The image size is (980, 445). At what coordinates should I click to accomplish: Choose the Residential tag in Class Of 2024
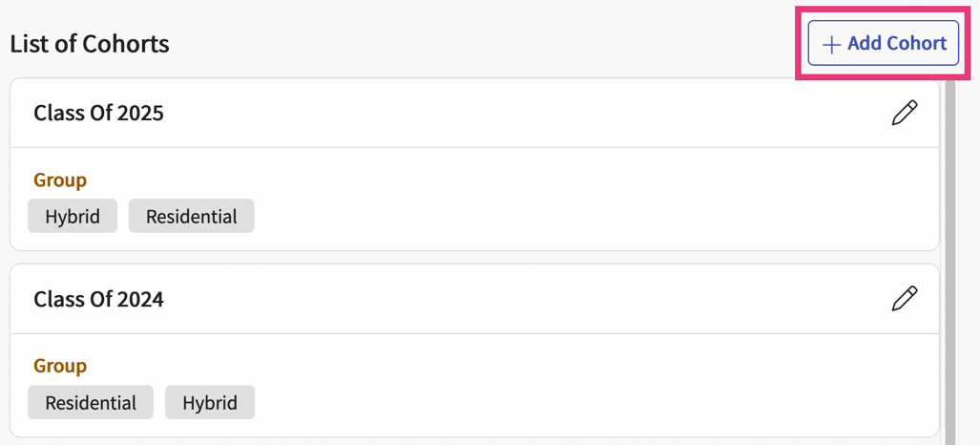pos(91,402)
